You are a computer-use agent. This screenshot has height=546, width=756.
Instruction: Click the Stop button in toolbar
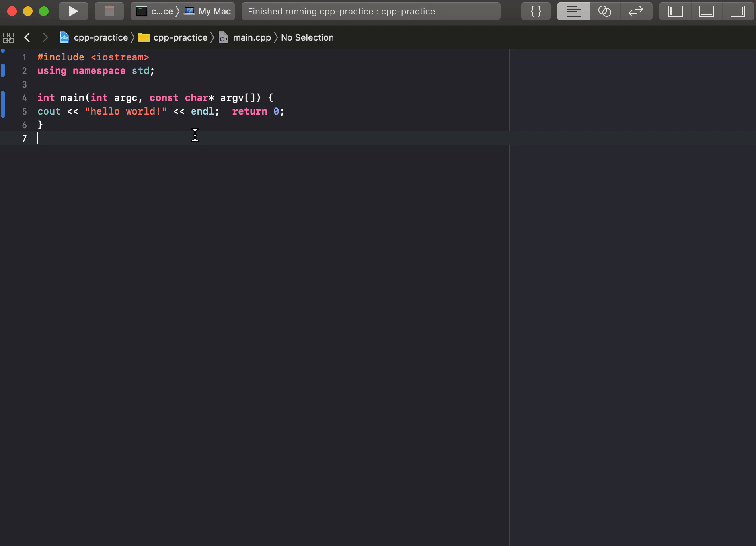109,11
